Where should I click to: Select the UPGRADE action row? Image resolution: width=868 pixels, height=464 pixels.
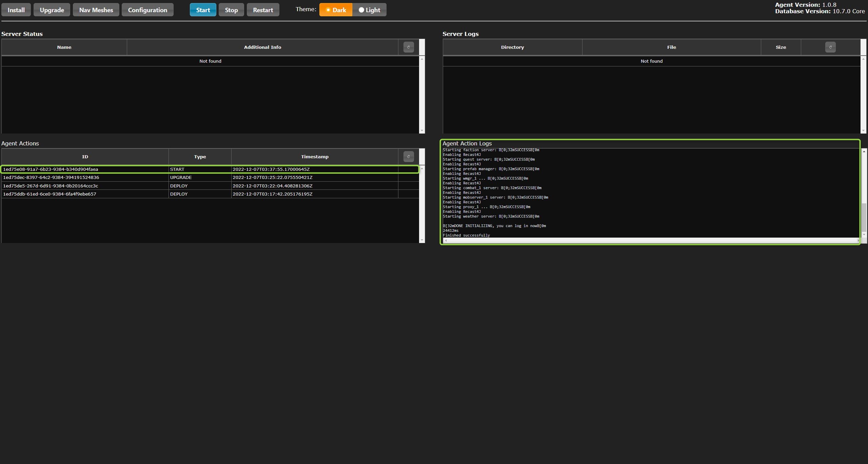tap(181, 178)
